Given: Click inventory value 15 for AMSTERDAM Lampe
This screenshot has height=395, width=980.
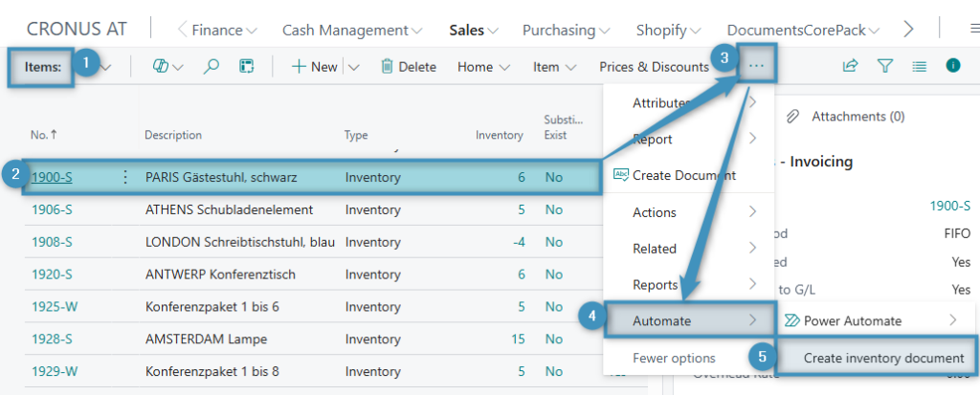Looking at the screenshot, I should pyautogui.click(x=518, y=340).
